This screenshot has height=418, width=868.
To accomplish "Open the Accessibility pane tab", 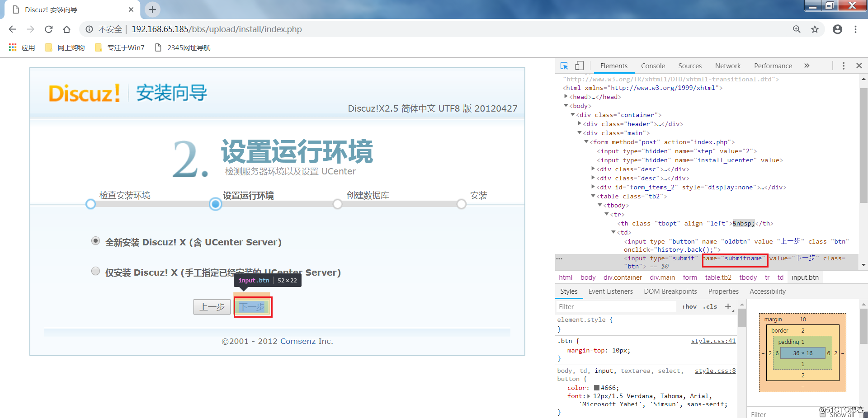I will 768,291.
